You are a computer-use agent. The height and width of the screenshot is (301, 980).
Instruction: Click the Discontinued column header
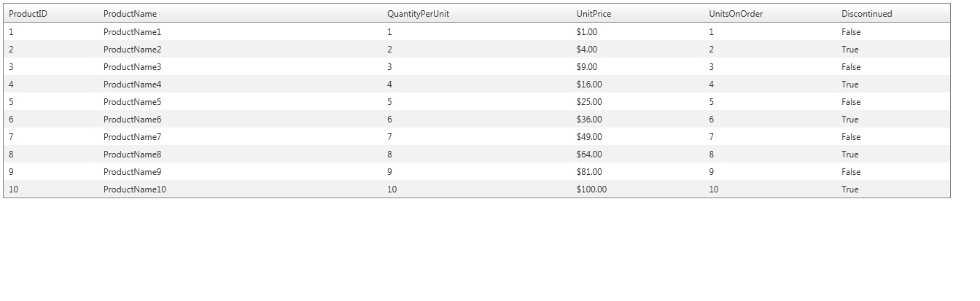click(866, 14)
